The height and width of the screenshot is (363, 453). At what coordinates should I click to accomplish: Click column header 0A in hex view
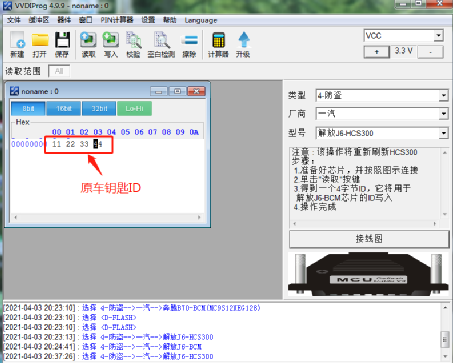coord(194,132)
